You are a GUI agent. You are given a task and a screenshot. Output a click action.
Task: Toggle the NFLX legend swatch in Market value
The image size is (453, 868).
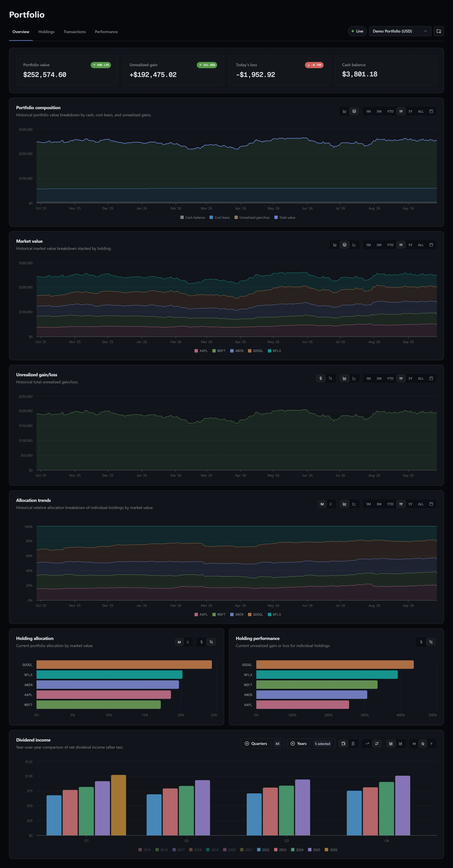point(270,351)
